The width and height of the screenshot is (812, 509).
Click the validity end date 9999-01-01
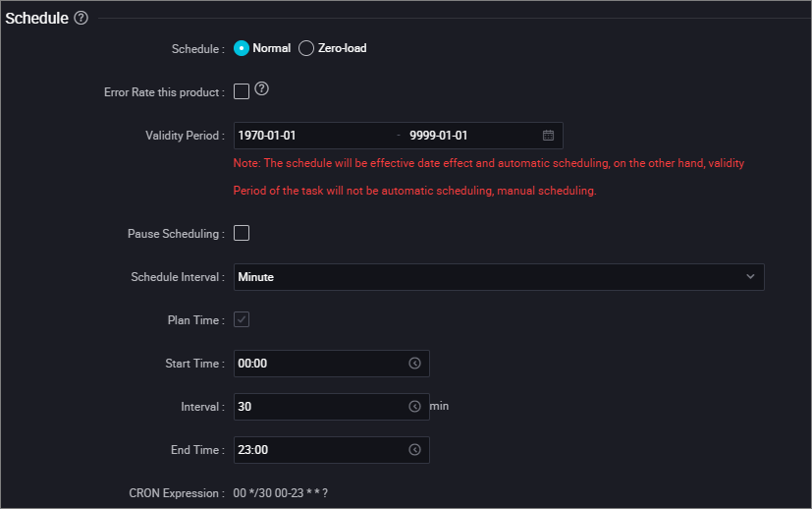438,136
